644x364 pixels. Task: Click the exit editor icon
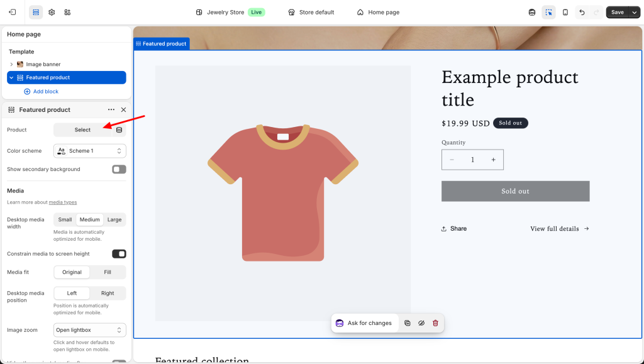click(x=12, y=12)
